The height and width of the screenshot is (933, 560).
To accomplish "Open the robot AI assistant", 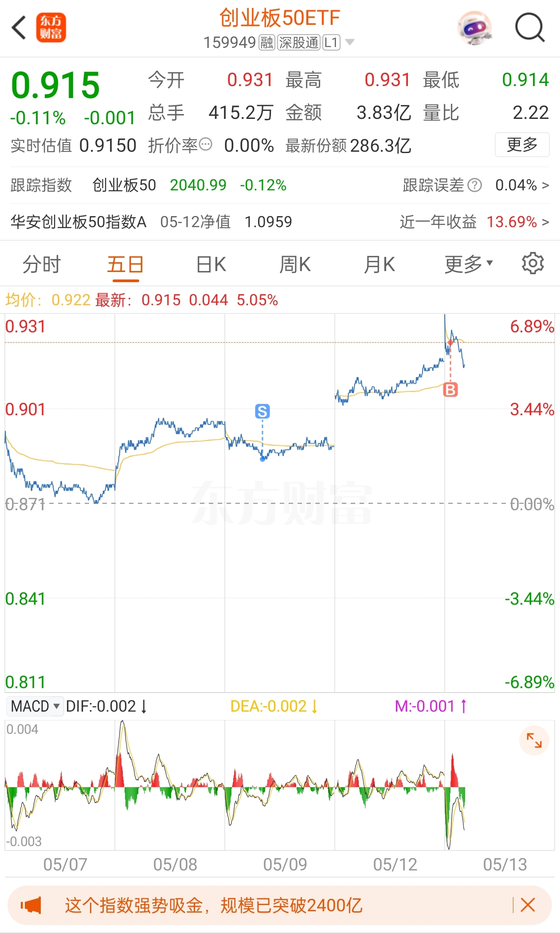I will pos(474,28).
